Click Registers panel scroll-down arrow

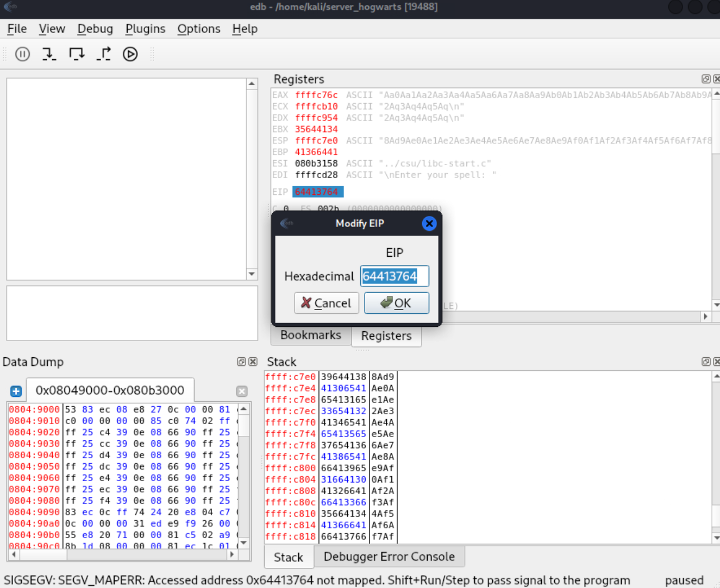[x=716, y=305]
